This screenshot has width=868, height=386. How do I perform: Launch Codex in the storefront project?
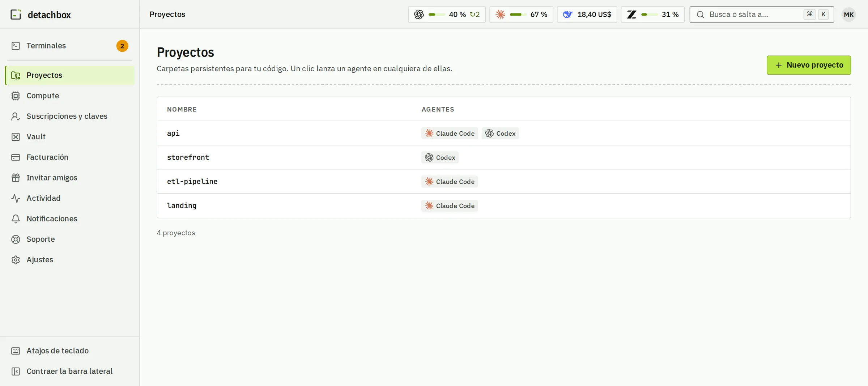click(440, 157)
